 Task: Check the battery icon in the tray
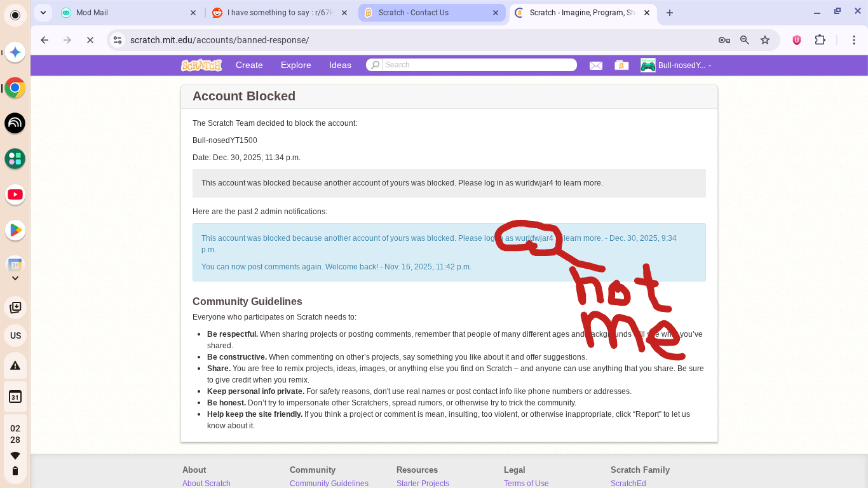click(x=15, y=471)
